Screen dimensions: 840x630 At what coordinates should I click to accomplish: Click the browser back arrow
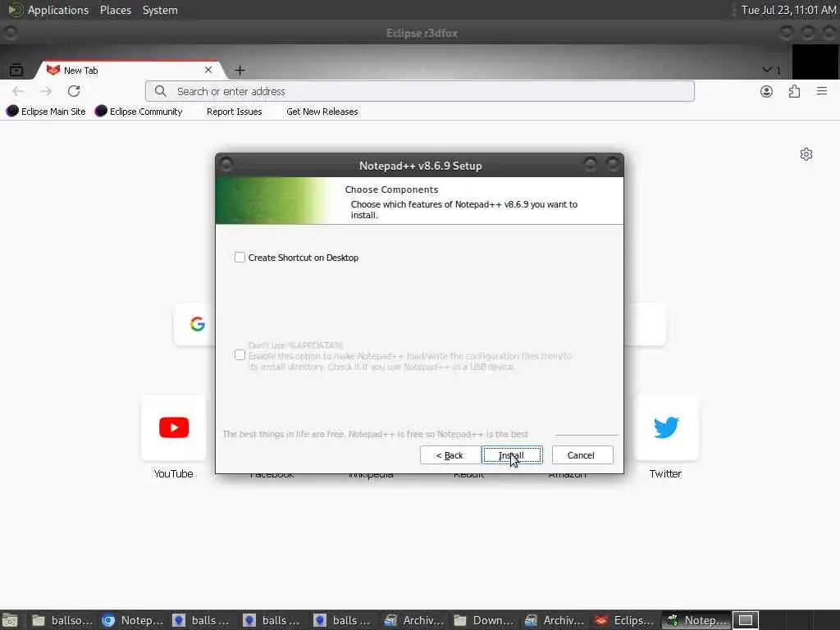18,91
